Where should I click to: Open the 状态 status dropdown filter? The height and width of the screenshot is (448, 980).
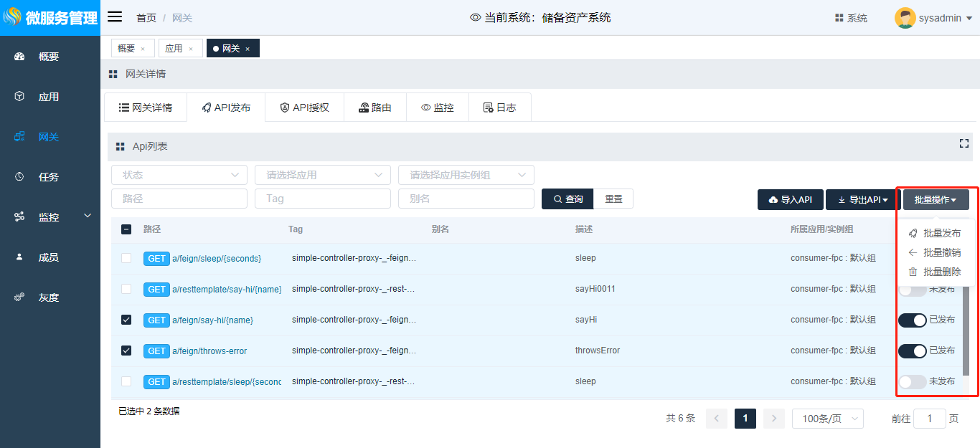pyautogui.click(x=179, y=175)
